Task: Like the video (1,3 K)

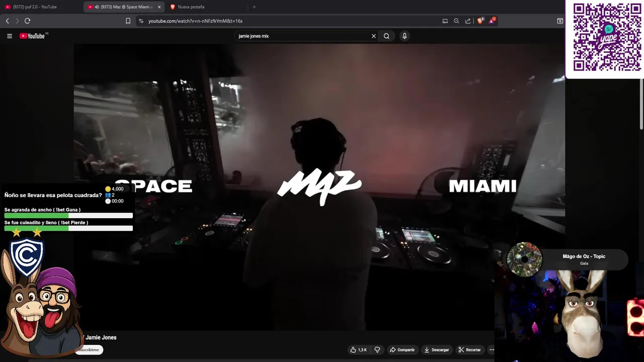Action: [x=359, y=350]
